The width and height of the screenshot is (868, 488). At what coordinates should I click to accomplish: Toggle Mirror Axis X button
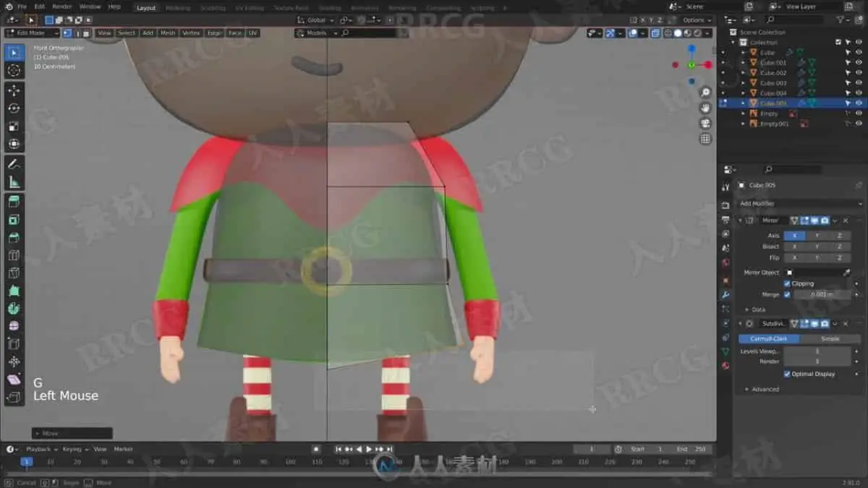[794, 236]
